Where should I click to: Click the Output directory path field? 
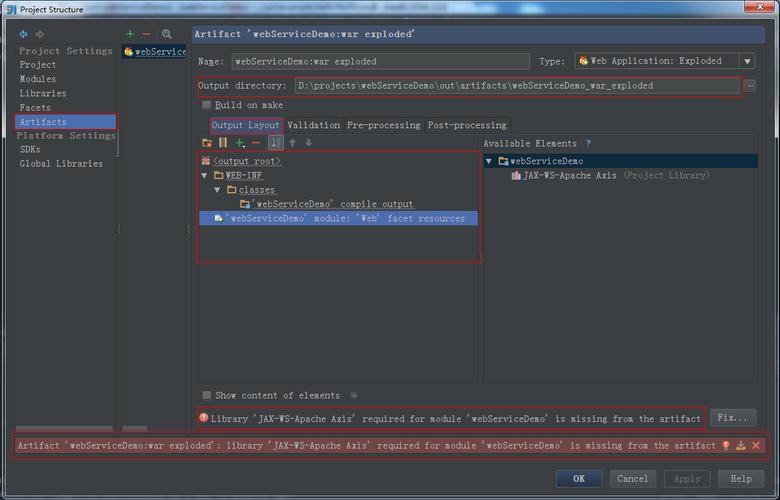point(517,86)
